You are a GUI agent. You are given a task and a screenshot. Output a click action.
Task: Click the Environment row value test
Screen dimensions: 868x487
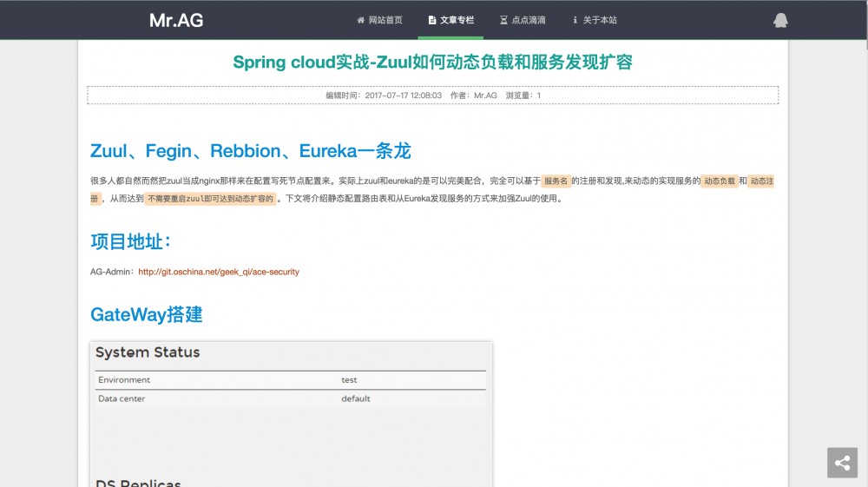point(349,380)
